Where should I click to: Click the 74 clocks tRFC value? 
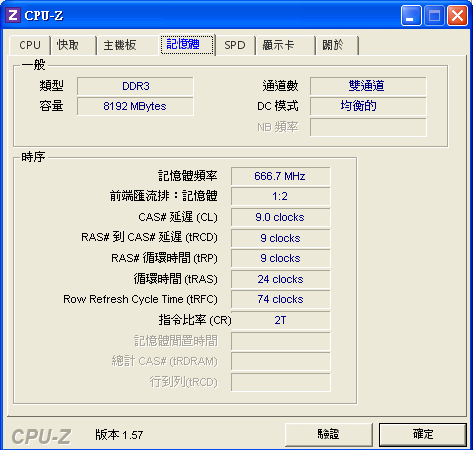tap(281, 299)
